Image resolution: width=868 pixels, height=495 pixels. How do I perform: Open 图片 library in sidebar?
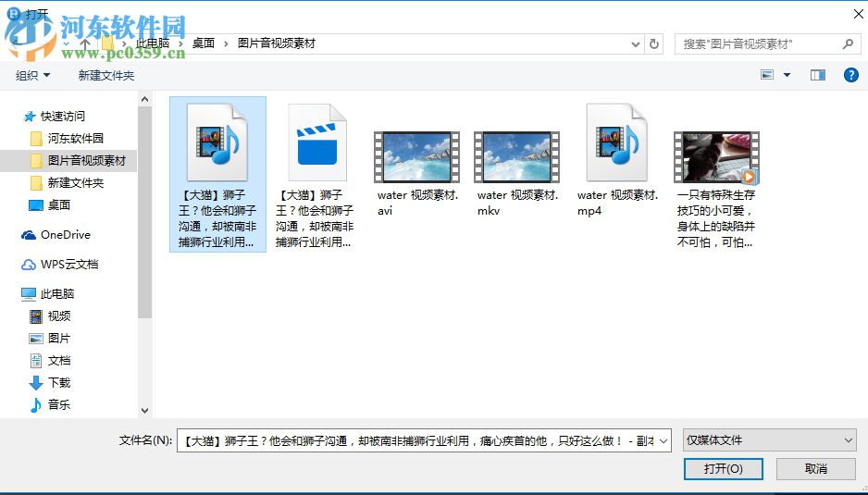coord(58,339)
